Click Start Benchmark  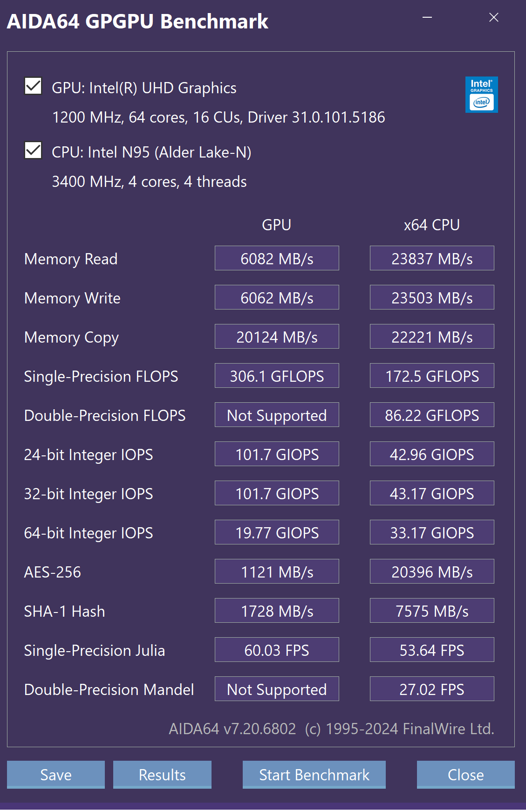click(314, 774)
